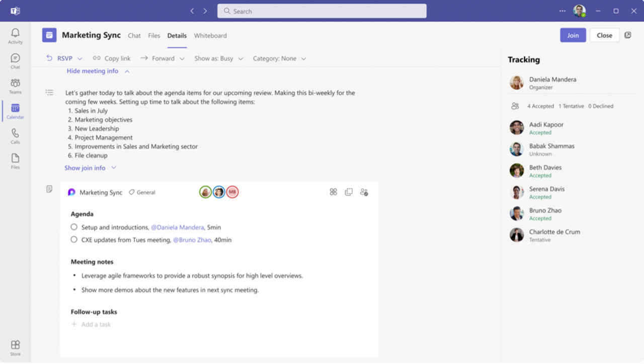Open the meeting agenda list icon
Viewport: 644px width, 364px height.
click(x=49, y=92)
